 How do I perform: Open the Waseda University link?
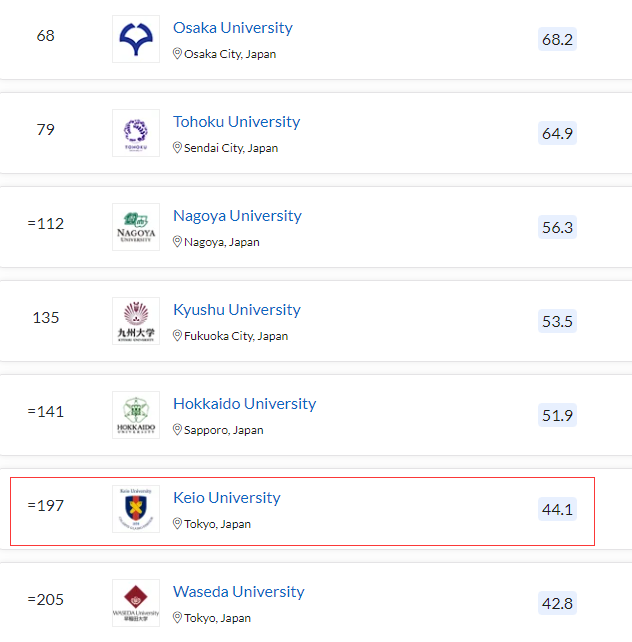[239, 592]
